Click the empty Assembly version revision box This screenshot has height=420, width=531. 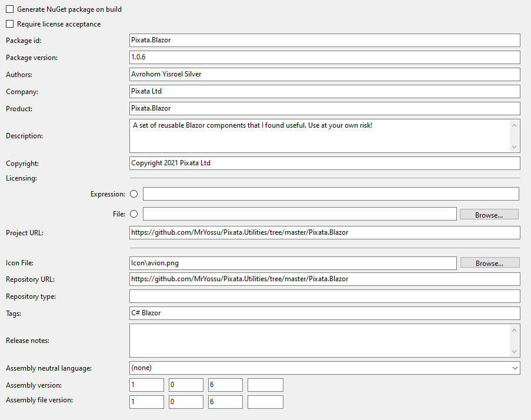pos(265,385)
